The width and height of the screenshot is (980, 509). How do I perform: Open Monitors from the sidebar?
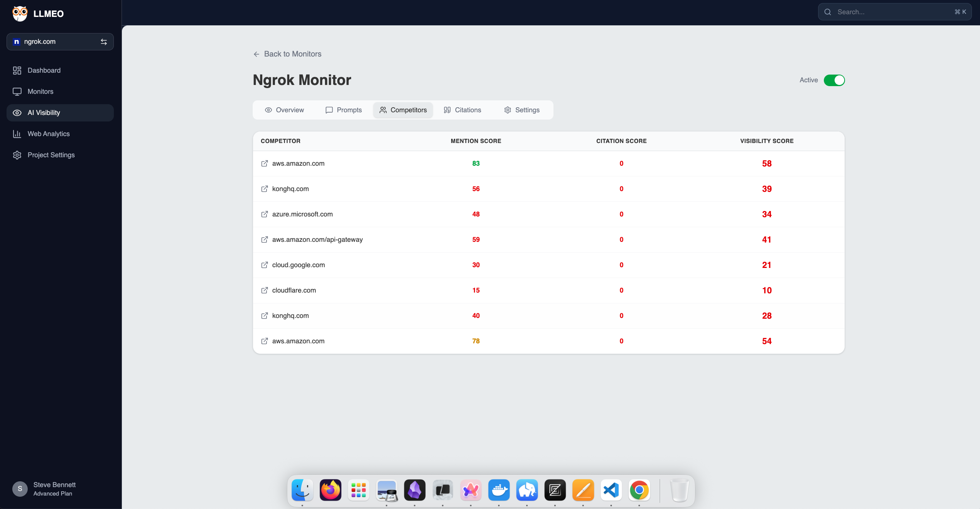click(x=40, y=91)
